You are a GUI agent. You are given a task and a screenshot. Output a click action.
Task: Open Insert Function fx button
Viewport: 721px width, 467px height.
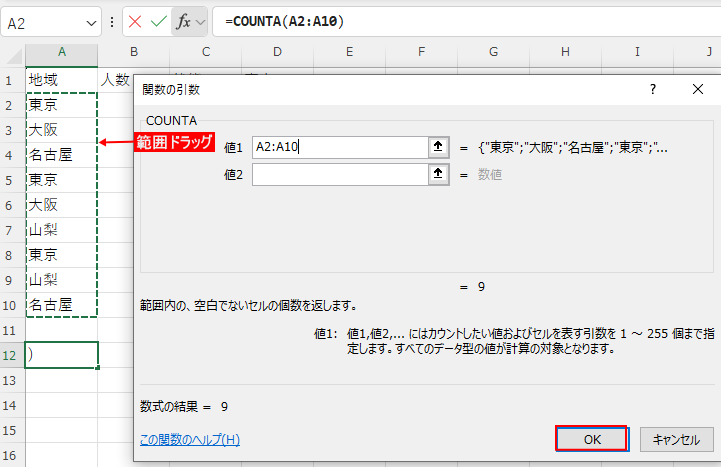[183, 22]
